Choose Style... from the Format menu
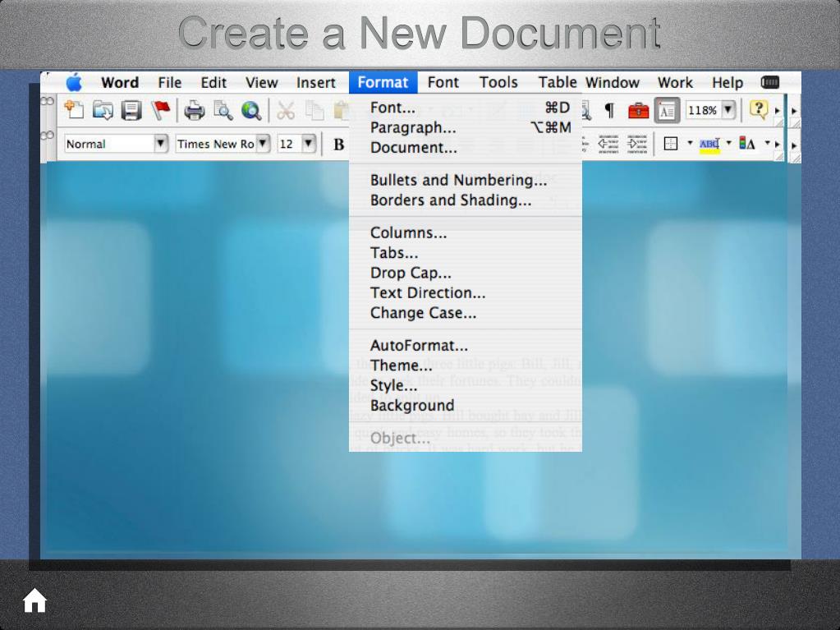The height and width of the screenshot is (630, 840). [466, 386]
